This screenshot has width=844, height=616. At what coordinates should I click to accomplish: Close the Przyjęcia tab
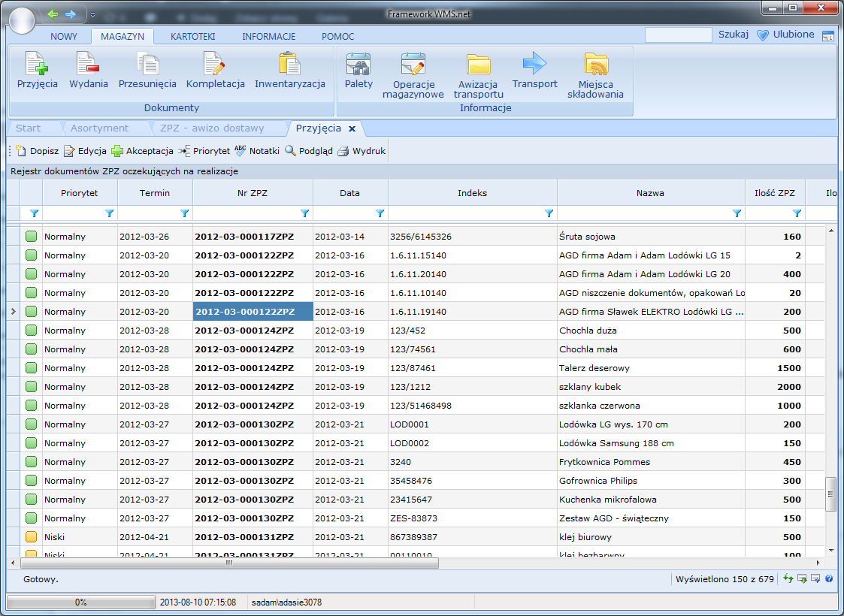pyautogui.click(x=352, y=128)
